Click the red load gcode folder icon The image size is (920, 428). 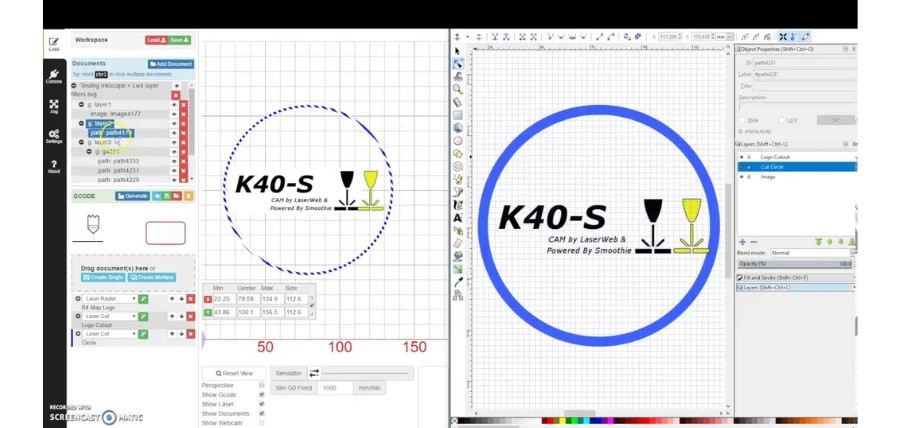tap(177, 196)
